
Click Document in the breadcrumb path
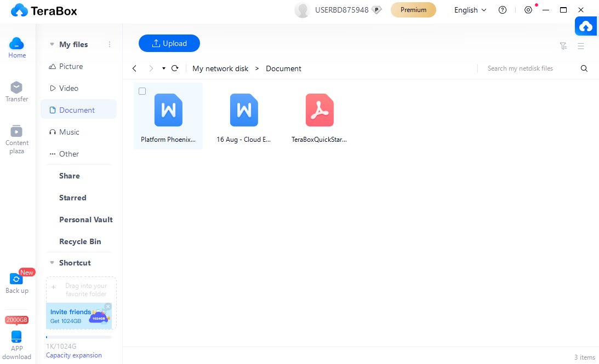coord(283,68)
